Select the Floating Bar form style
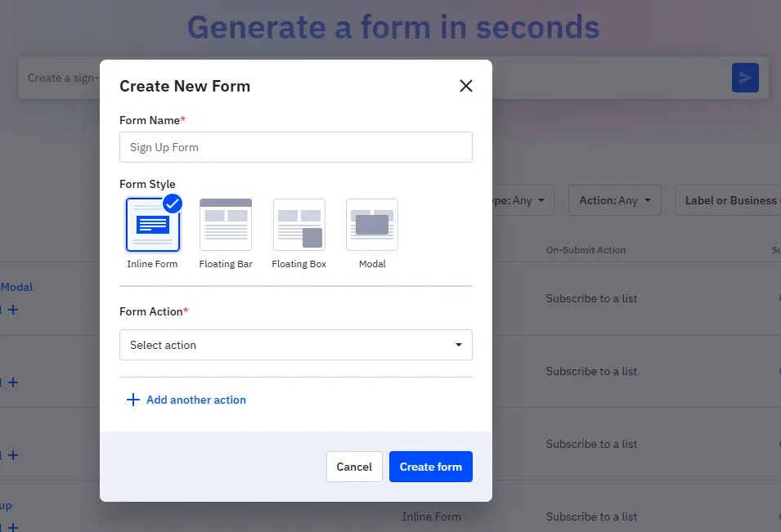781x532 pixels. 226,223
